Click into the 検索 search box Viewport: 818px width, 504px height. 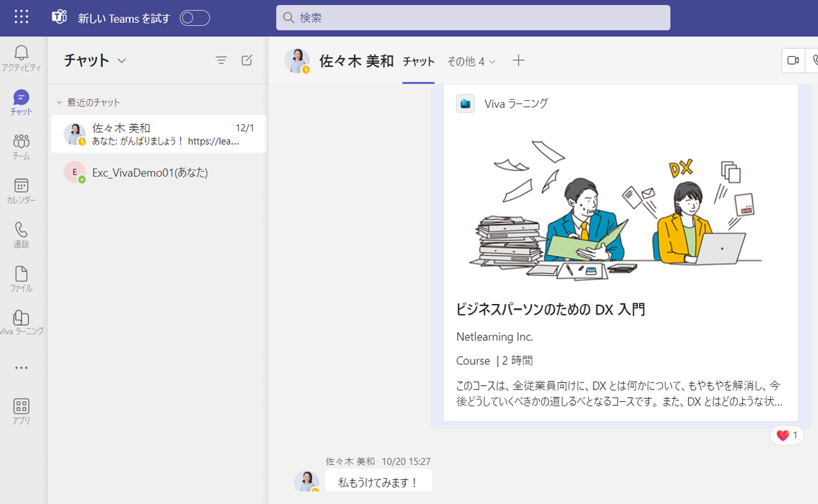click(473, 18)
